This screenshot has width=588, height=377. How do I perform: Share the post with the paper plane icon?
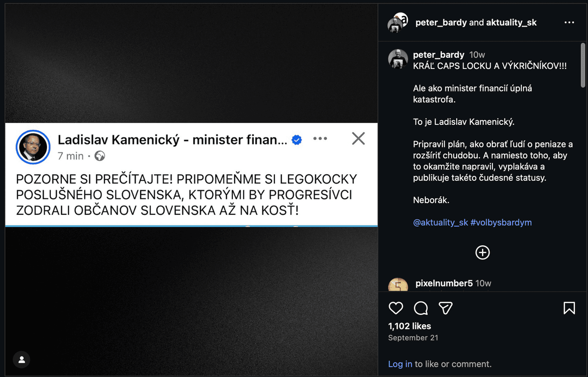coord(445,307)
